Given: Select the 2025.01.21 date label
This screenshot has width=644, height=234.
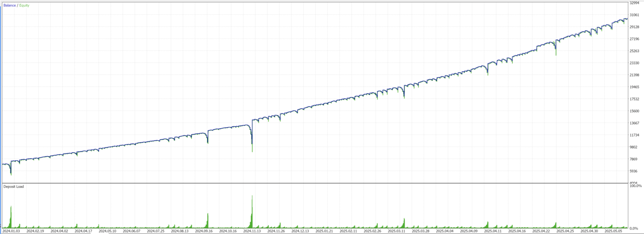Looking at the screenshot, I should point(324,231).
